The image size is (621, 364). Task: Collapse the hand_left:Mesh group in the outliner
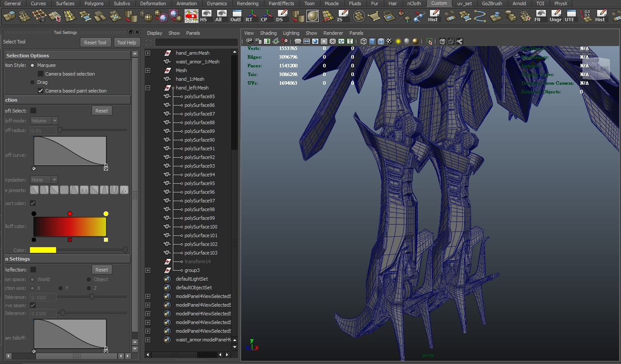pos(149,88)
